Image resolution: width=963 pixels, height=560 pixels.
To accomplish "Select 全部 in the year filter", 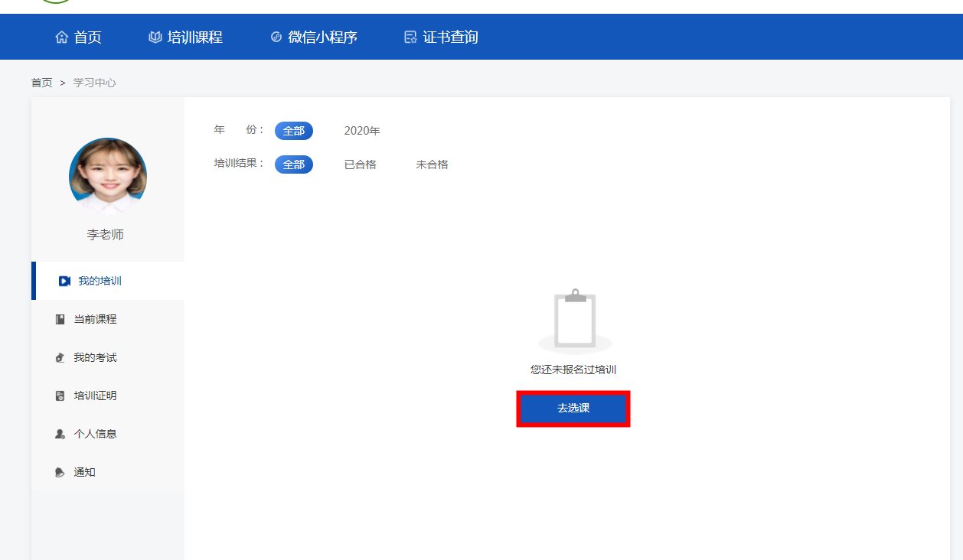I will click(294, 131).
